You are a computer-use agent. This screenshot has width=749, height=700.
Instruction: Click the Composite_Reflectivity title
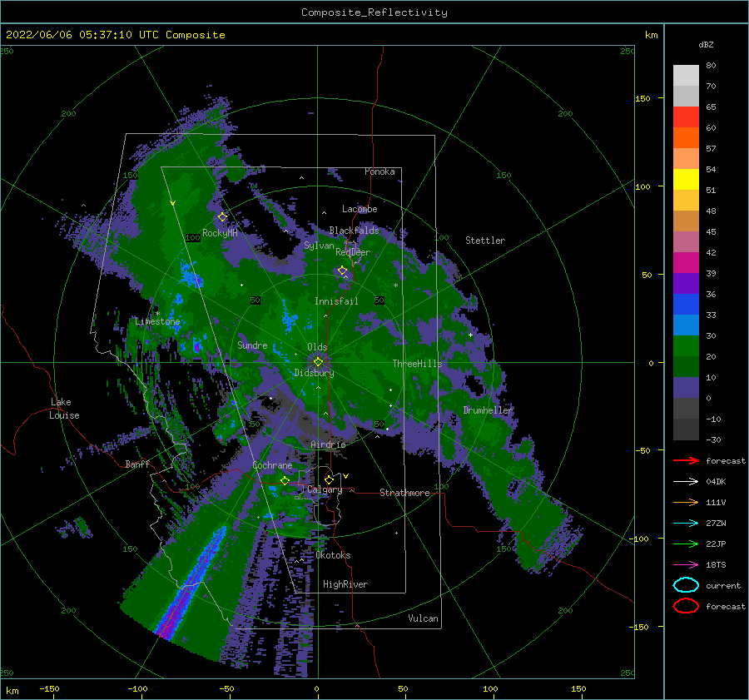pos(374,12)
